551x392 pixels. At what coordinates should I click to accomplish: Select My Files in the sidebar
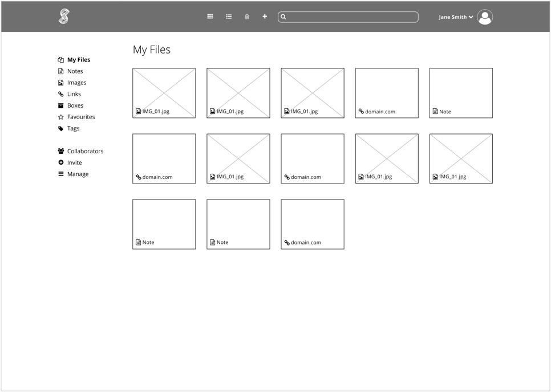(79, 60)
